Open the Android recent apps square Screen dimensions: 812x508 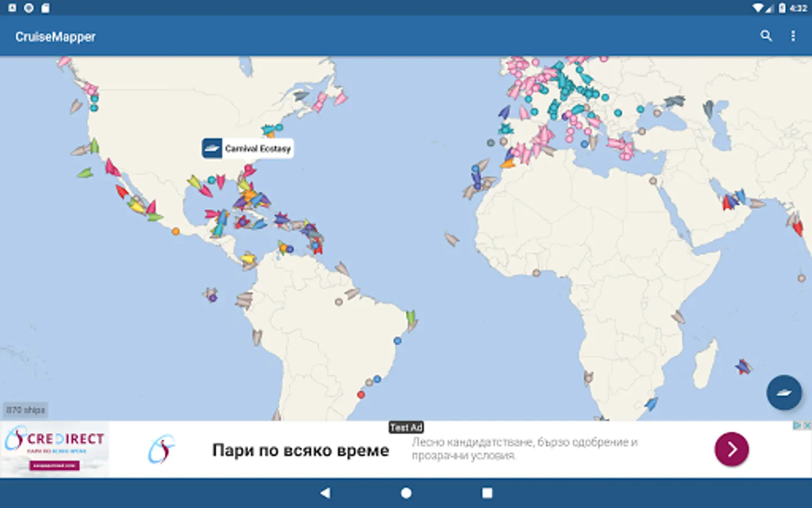tap(487, 493)
